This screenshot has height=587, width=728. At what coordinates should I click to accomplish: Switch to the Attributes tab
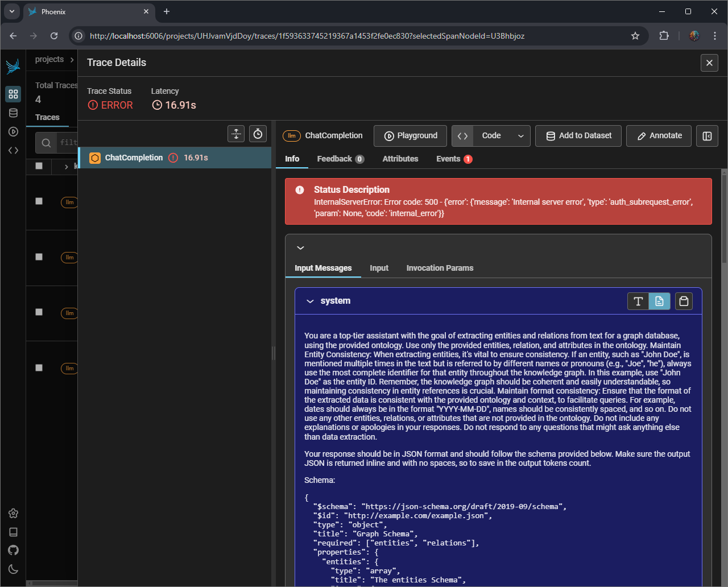tap(400, 159)
